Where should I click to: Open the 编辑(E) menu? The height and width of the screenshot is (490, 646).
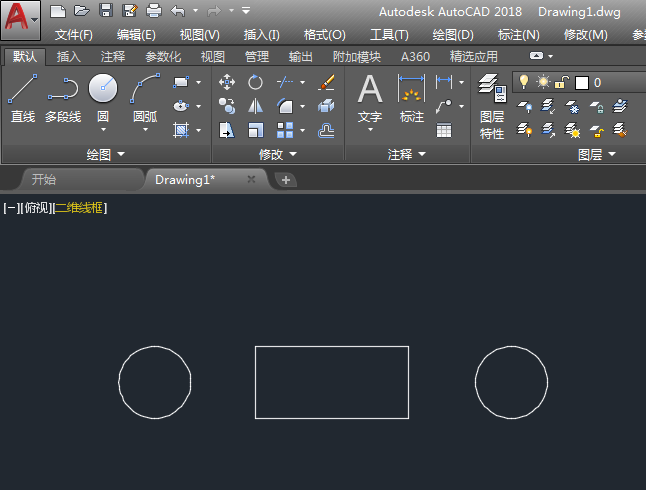(136, 35)
